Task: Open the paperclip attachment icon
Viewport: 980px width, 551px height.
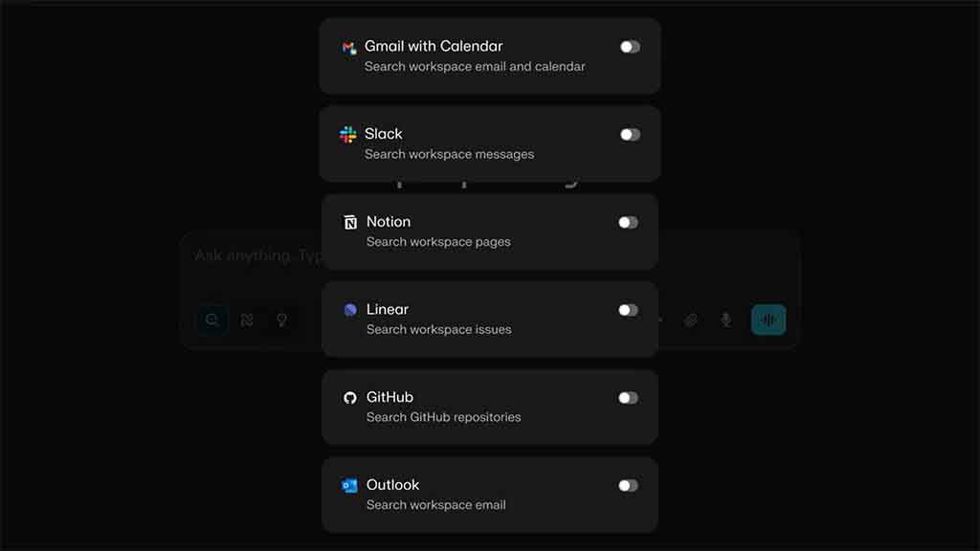Action: 692,320
